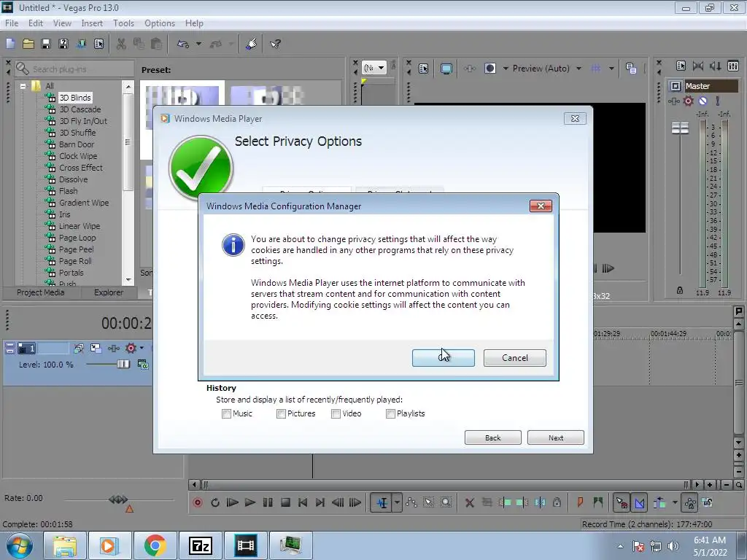
Task: Click the Cut scissors icon
Action: click(121, 44)
